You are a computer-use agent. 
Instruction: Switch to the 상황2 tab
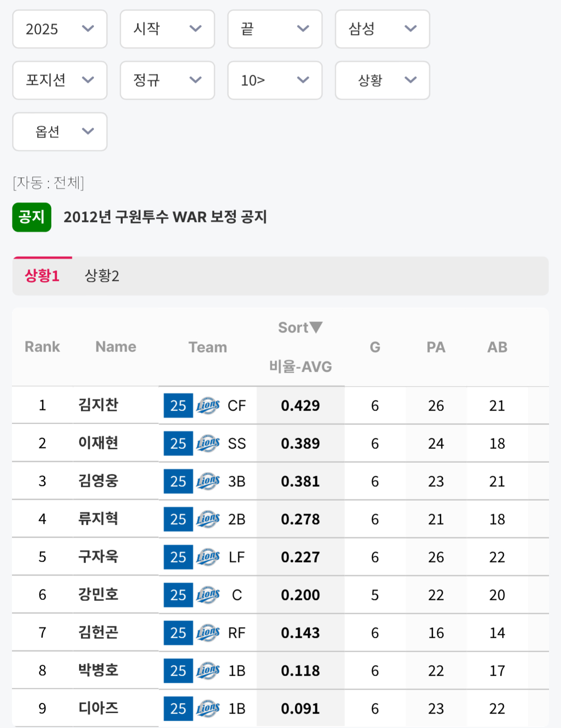102,276
